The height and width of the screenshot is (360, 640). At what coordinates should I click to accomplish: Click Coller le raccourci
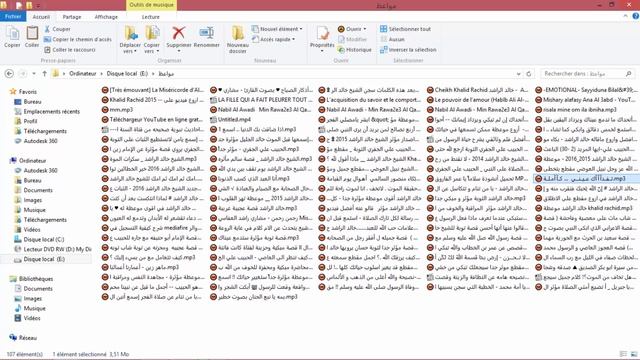click(70, 50)
